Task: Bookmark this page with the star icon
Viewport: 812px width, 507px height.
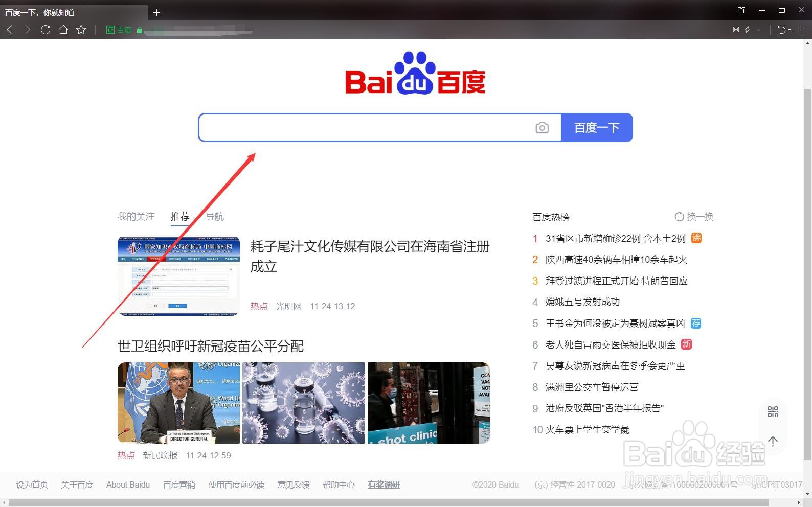Action: pos(81,30)
